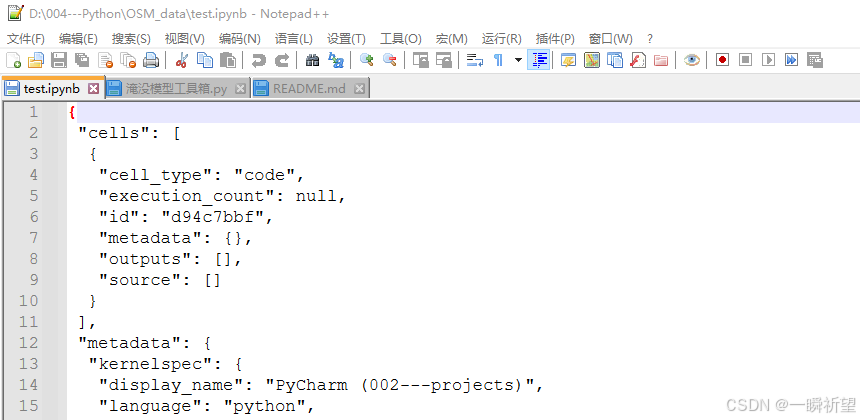The height and width of the screenshot is (420, 860).
Task: Open Find with the binoculars icon
Action: (x=313, y=60)
